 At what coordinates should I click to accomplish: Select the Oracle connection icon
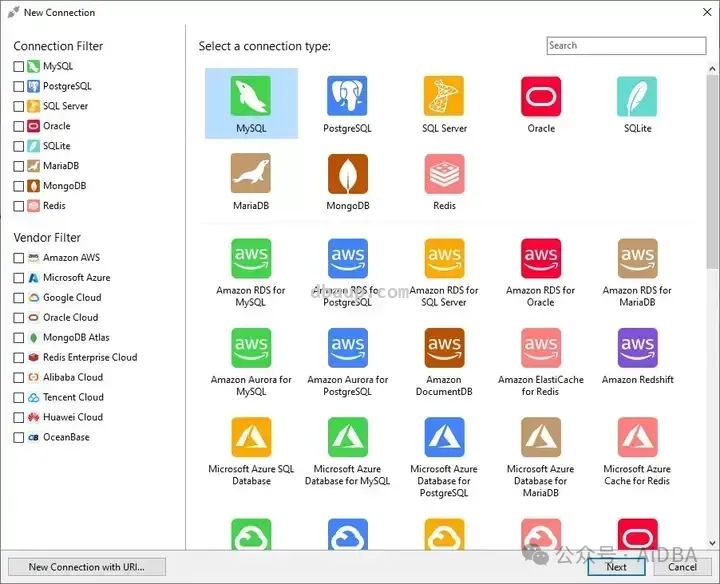541,95
